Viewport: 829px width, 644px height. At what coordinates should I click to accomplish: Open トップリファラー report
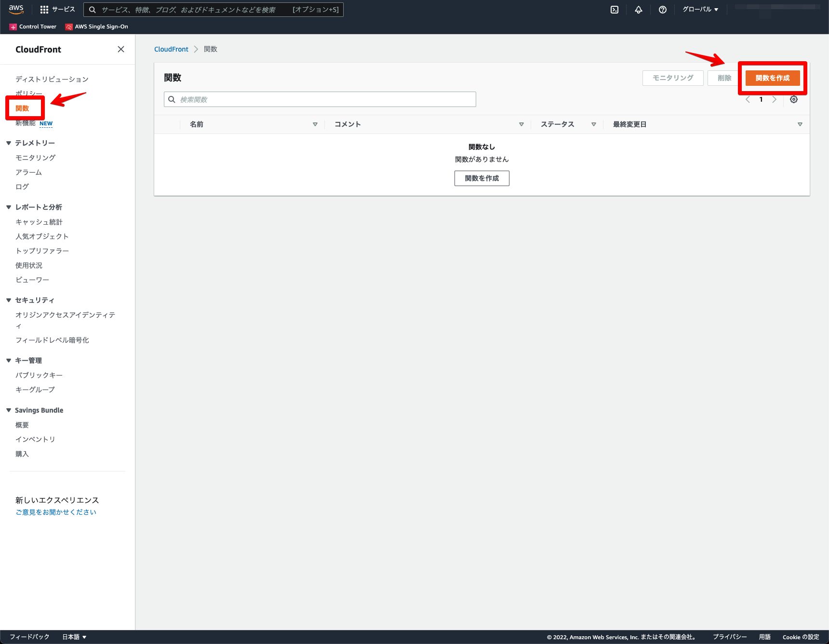pyautogui.click(x=42, y=251)
